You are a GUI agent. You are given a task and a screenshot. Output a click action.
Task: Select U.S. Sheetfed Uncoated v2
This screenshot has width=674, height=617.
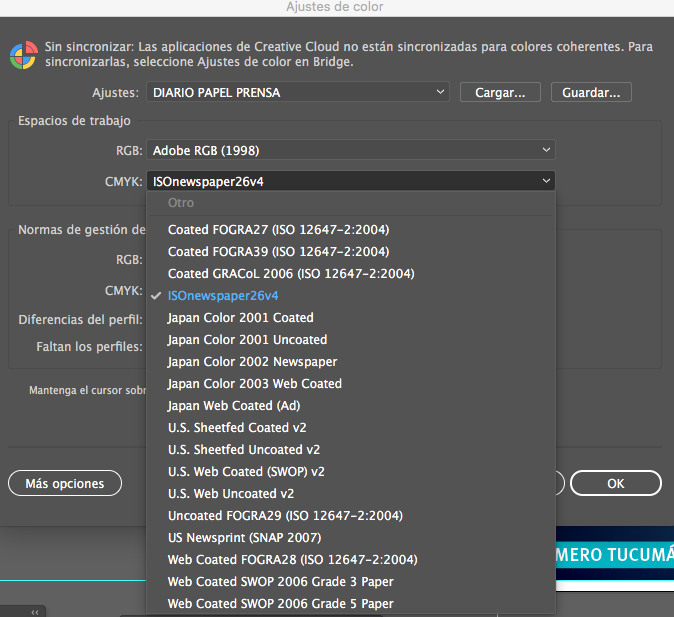351,450
